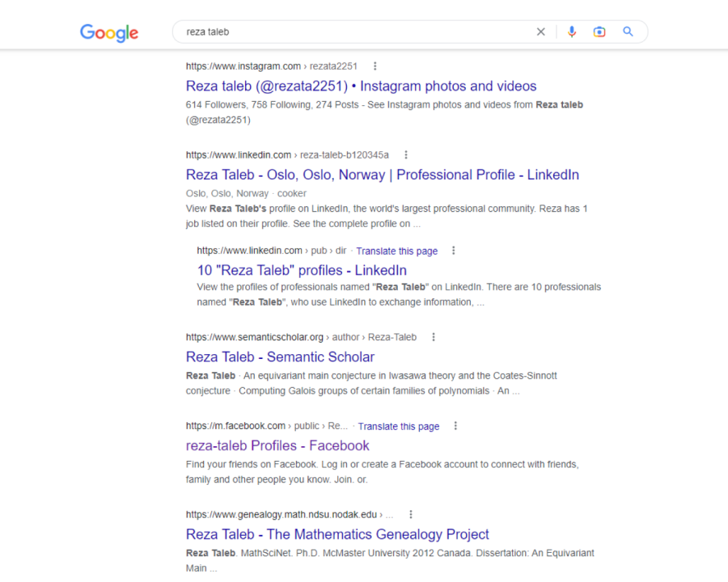This screenshot has width=728, height=582.
Task: Open options menu for Mathematics Genealogy result
Action: click(x=411, y=514)
